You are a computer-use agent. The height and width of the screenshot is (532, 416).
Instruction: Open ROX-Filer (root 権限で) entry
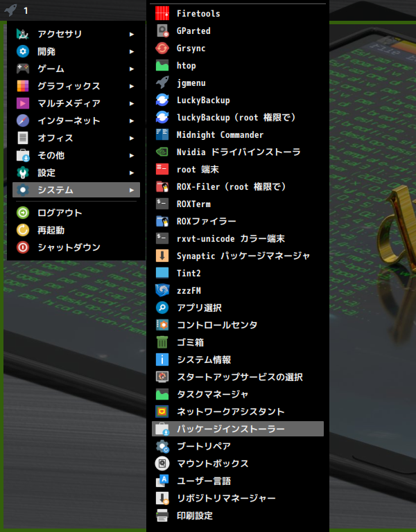(x=238, y=186)
